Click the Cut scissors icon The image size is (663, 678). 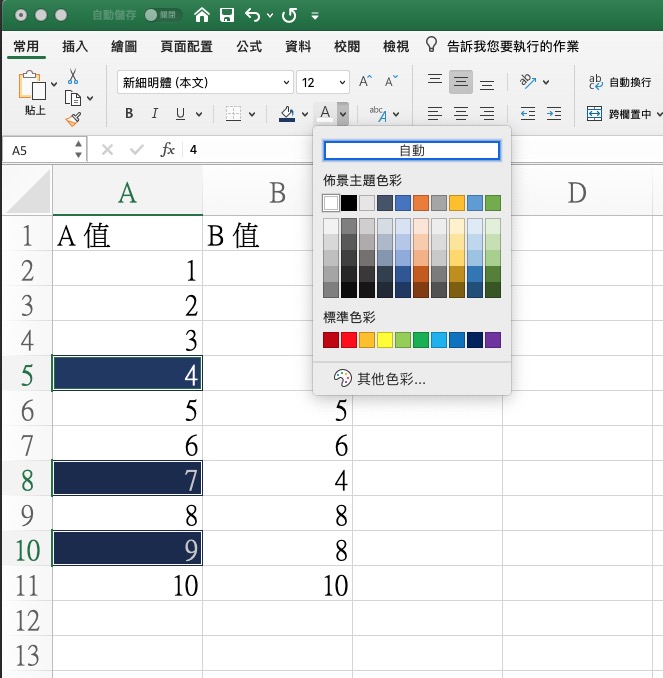pos(73,76)
